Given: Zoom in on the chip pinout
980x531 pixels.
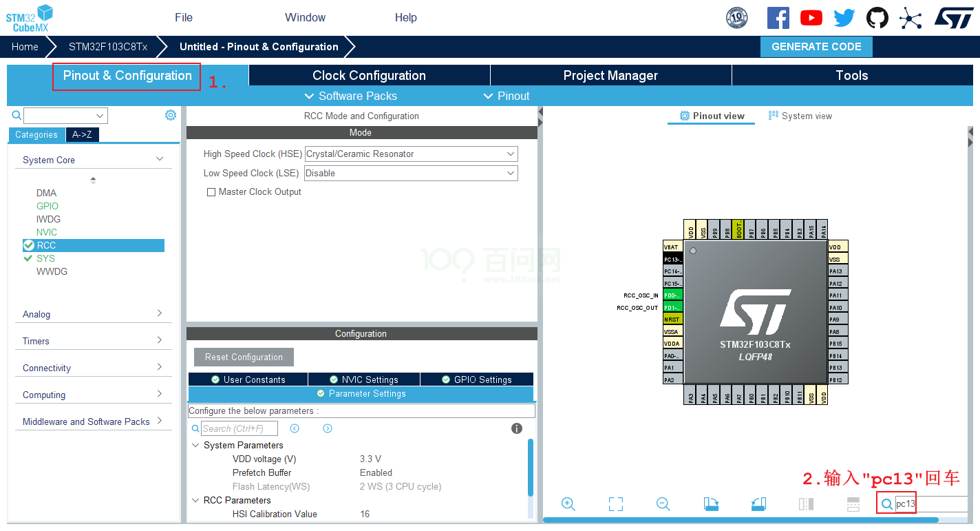Looking at the screenshot, I should click(568, 504).
